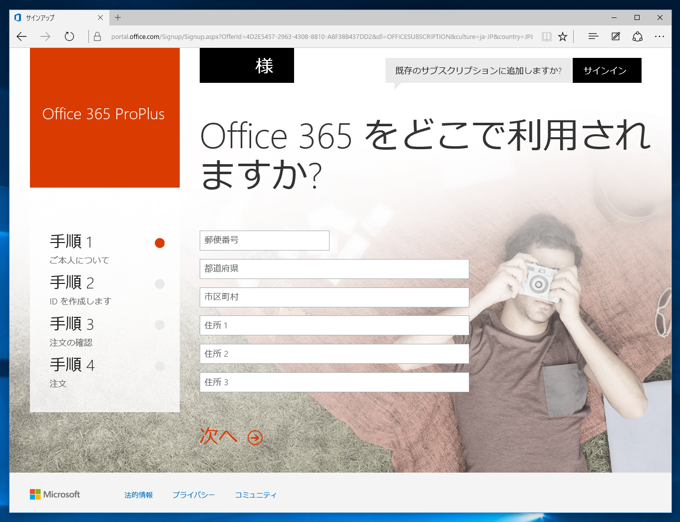Click the ご本人について label
Image resolution: width=680 pixels, height=522 pixels.
(x=79, y=261)
